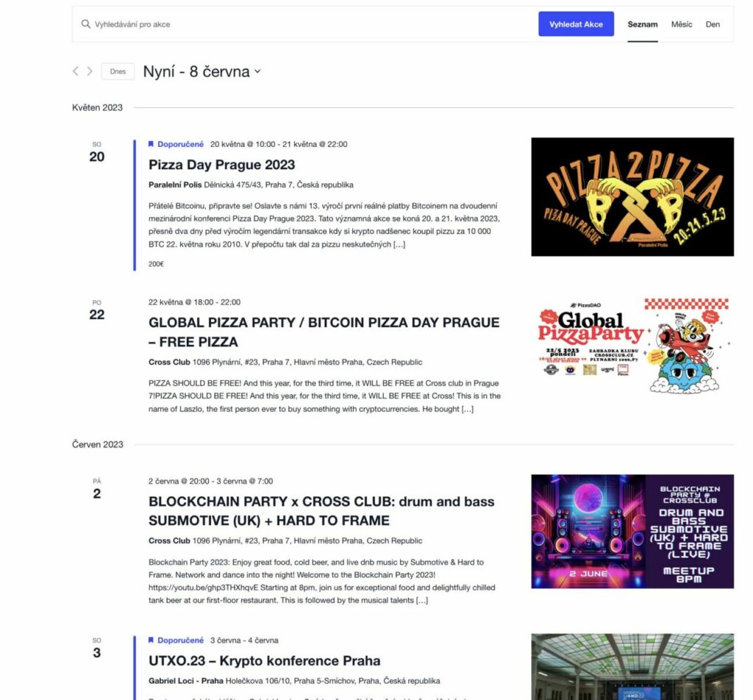
Task: Go to previous events arrow
Action: pyautogui.click(x=76, y=71)
